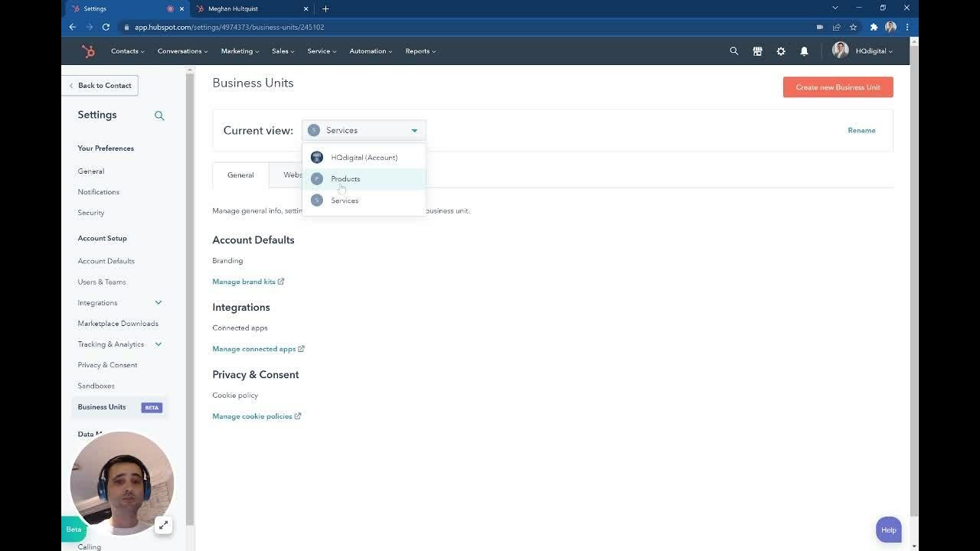
Task: Expand Tracking & Analytics in the sidebar
Action: [158, 344]
